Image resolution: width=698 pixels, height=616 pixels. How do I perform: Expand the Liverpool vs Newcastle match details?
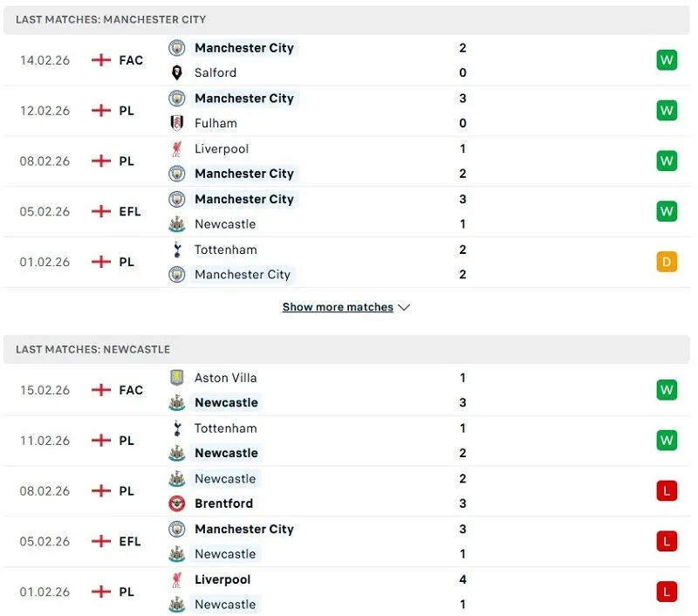(x=349, y=592)
